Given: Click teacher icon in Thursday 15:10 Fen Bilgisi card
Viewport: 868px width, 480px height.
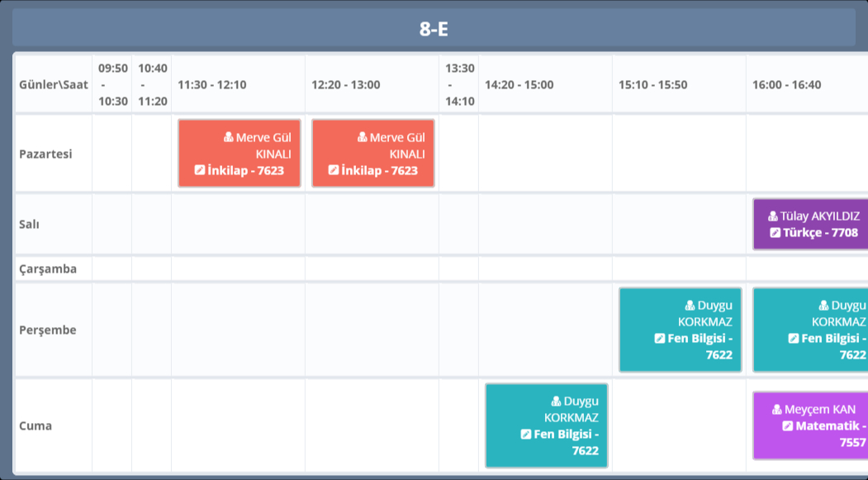Looking at the screenshot, I should (690, 306).
